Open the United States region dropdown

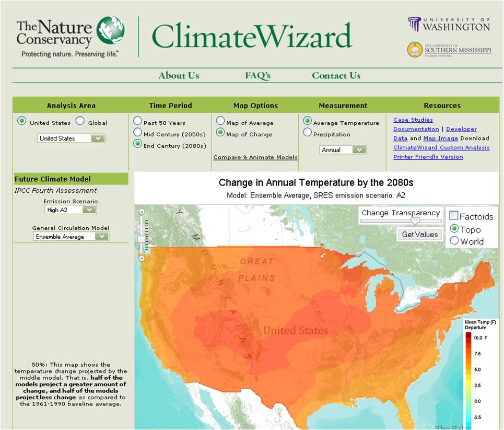pyautogui.click(x=71, y=138)
